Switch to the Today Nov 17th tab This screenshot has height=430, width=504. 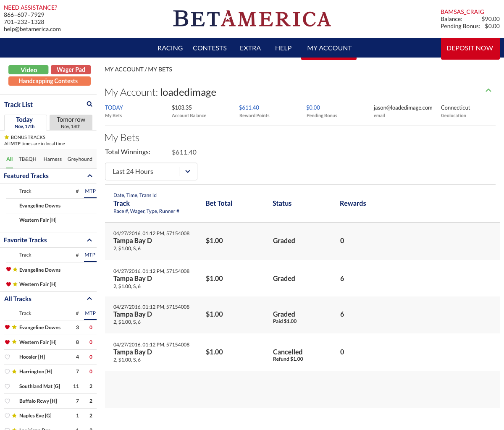pos(25,122)
